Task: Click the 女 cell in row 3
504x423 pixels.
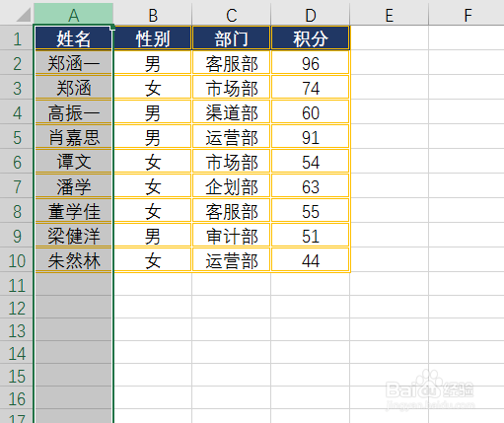Action: click(x=153, y=88)
